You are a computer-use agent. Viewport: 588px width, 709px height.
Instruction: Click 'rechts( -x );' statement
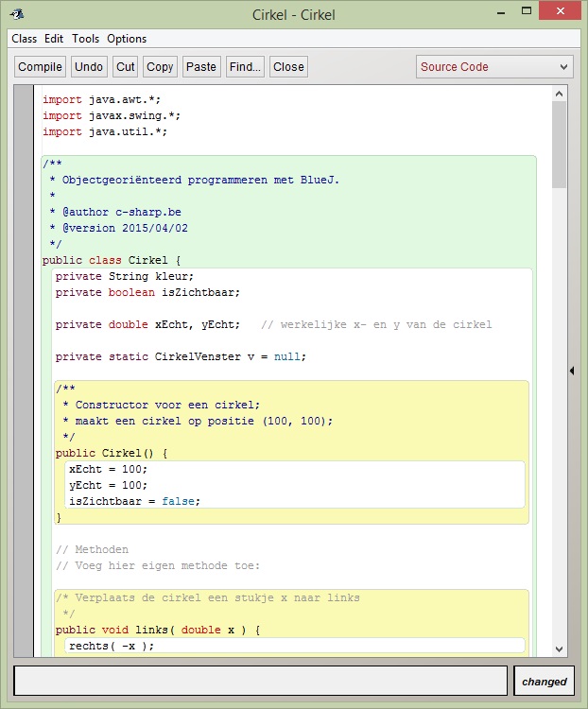pyautogui.click(x=112, y=647)
